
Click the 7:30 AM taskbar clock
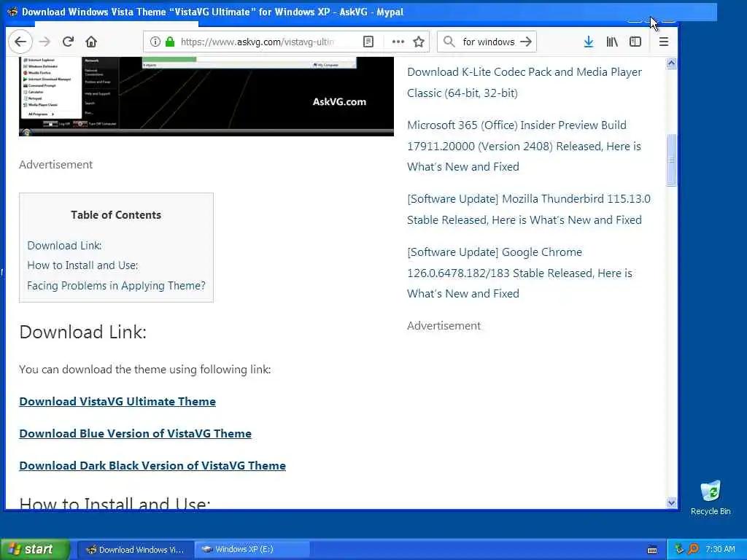tap(720, 549)
